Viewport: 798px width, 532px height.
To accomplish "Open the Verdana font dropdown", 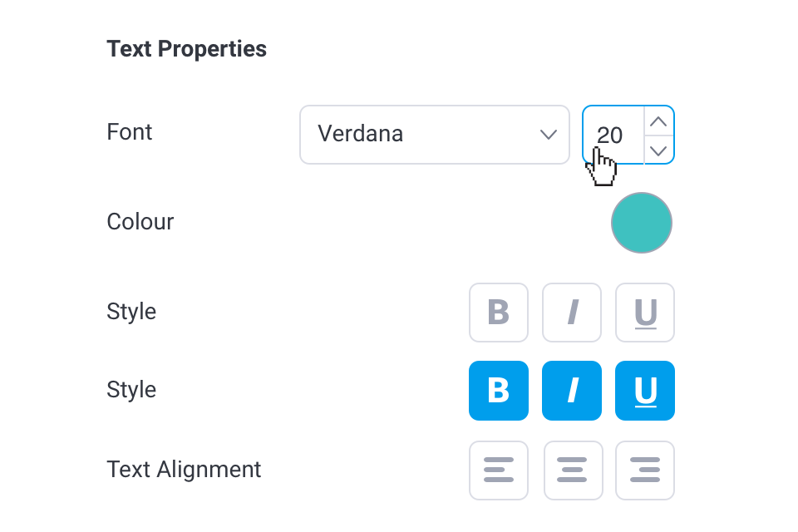I will click(416, 134).
